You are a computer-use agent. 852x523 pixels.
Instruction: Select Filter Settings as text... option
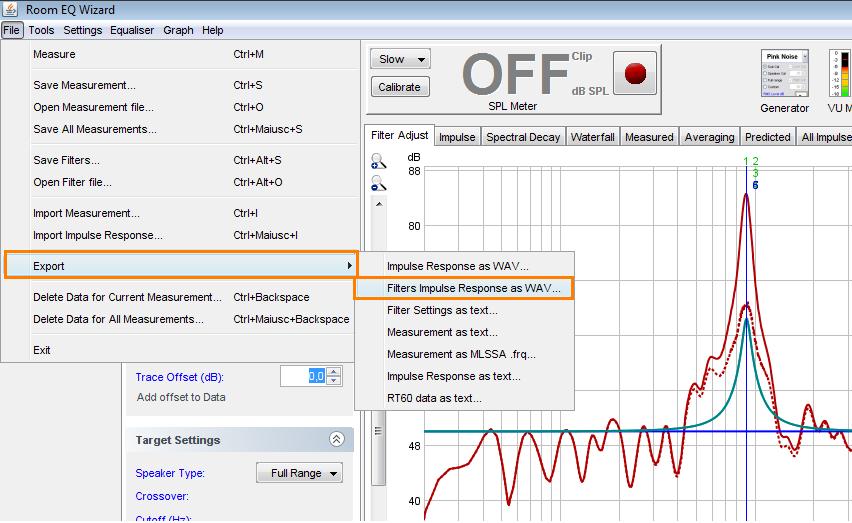pyautogui.click(x=465, y=310)
